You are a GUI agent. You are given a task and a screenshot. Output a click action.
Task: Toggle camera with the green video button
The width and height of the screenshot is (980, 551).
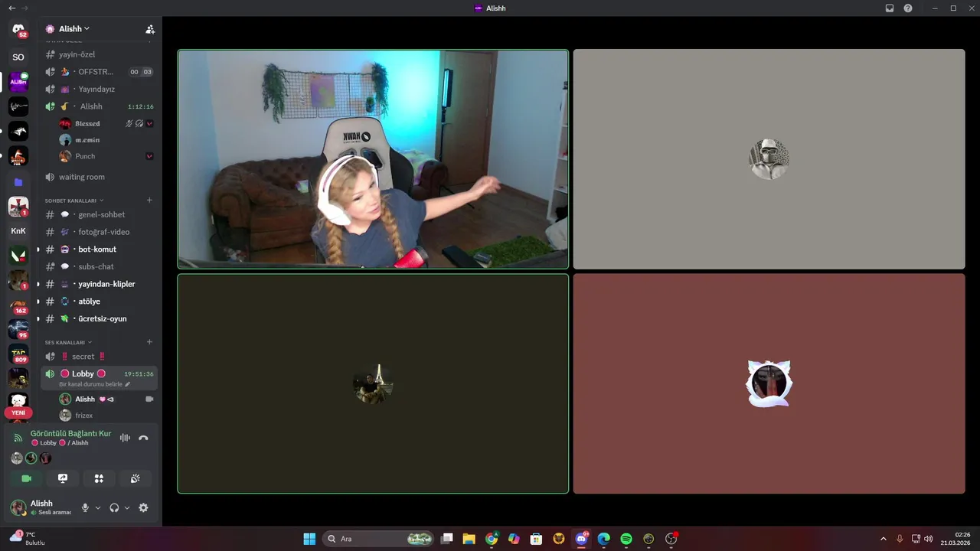(27, 478)
